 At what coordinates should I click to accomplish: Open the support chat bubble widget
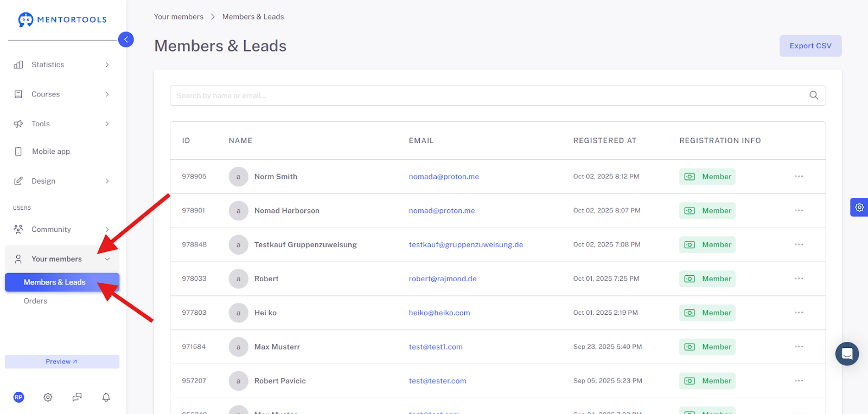click(x=847, y=354)
